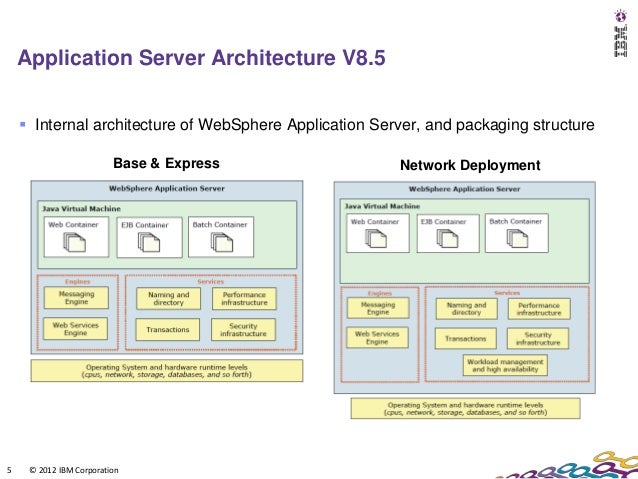
Task: Click the bullet text about internal architecture
Action: (x=315, y=125)
